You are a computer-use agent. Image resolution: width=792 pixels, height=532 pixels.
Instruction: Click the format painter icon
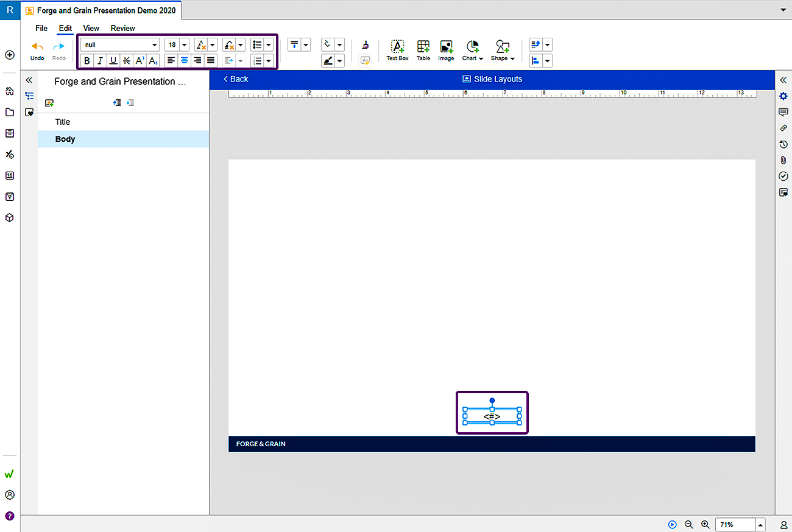(x=365, y=44)
